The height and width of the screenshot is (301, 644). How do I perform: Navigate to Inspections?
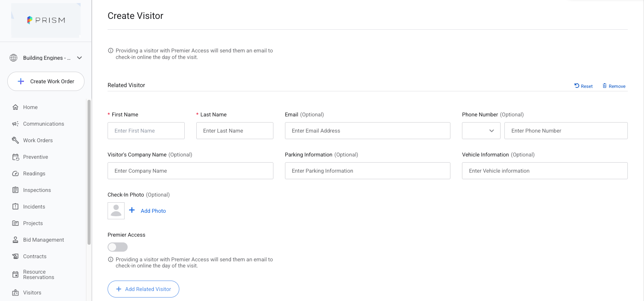37,190
